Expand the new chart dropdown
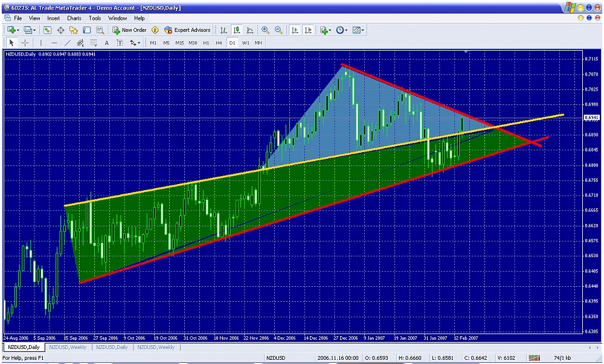This screenshot has height=364, width=604. 18,30
